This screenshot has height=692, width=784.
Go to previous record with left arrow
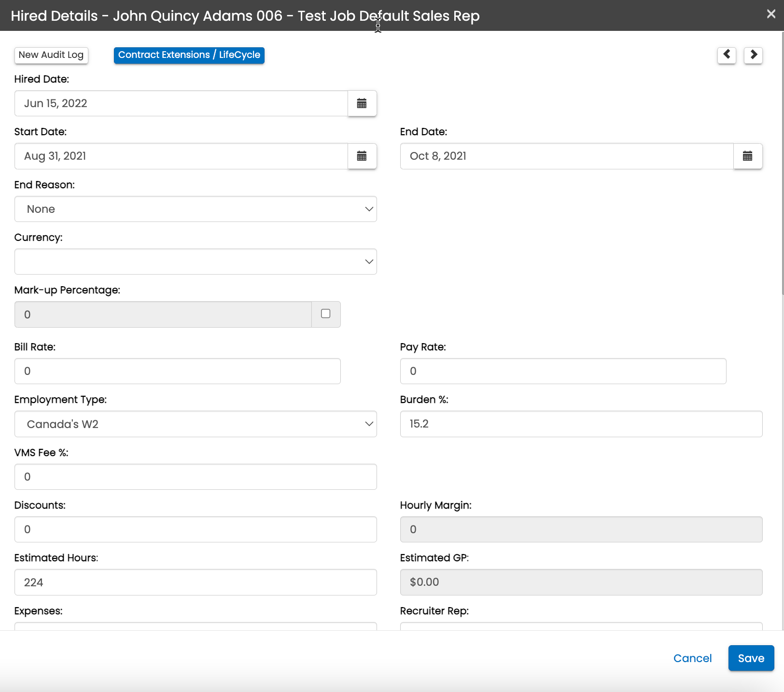[727, 55]
